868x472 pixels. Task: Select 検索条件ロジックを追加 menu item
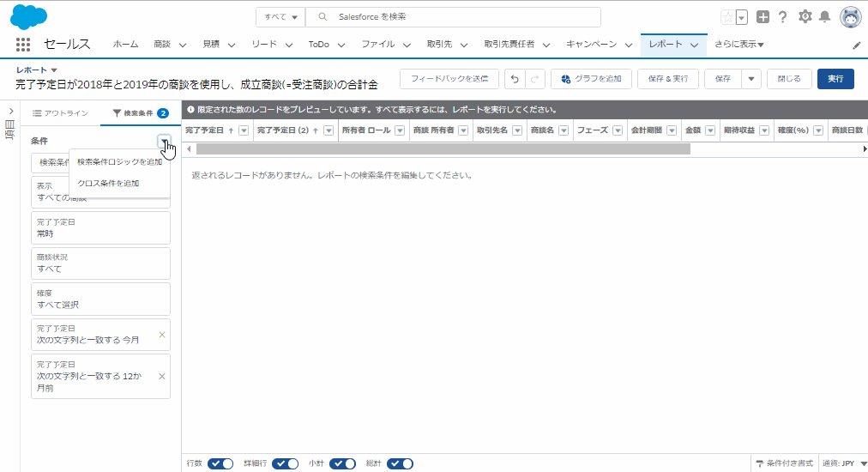click(x=119, y=161)
